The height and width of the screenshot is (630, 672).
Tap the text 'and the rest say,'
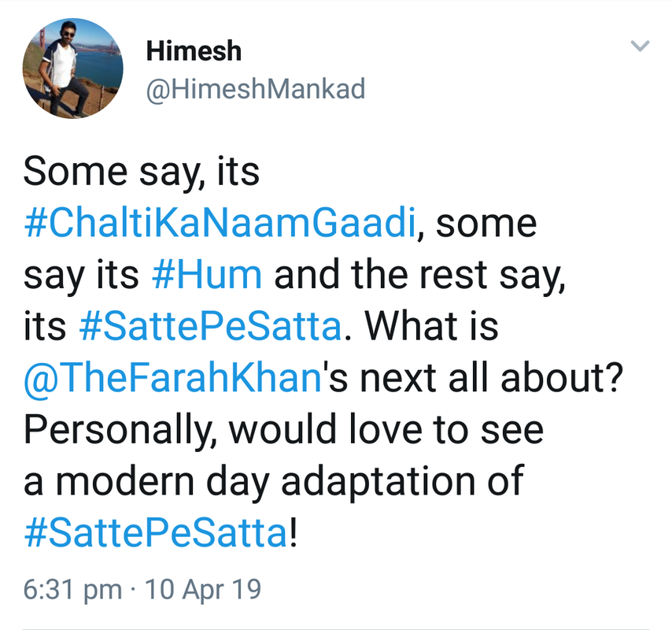tap(420, 276)
